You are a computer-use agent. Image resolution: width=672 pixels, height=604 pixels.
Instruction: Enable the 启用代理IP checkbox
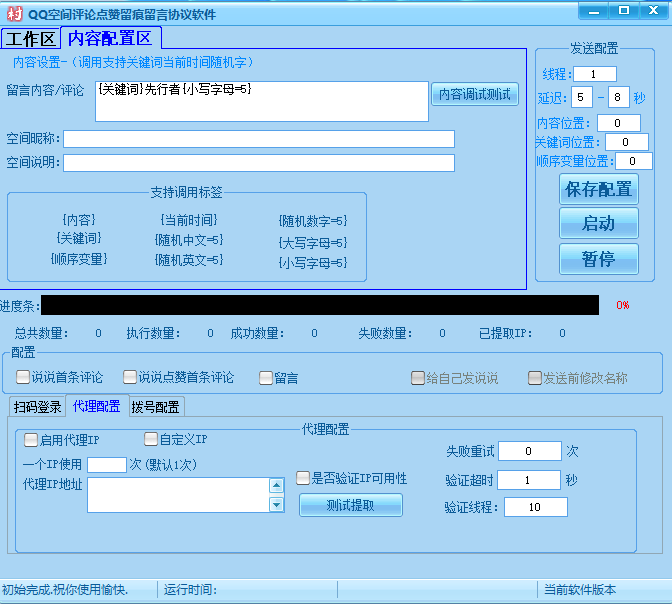31,439
